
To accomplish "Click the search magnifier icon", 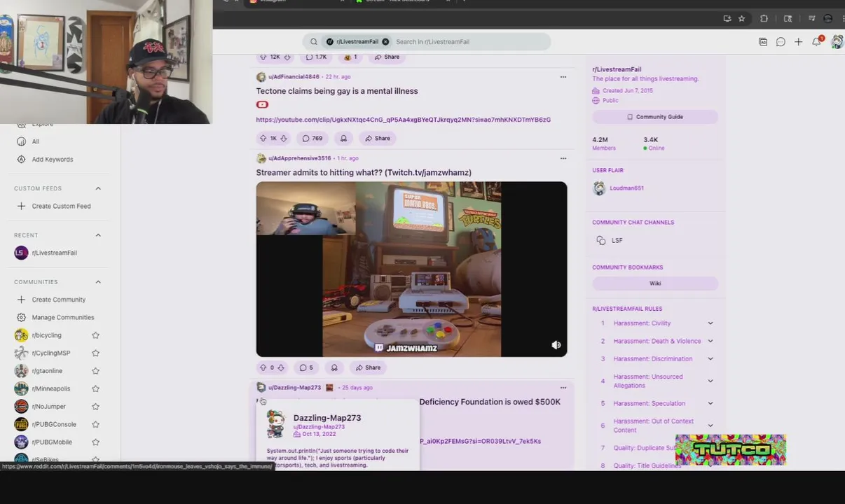I will click(313, 42).
